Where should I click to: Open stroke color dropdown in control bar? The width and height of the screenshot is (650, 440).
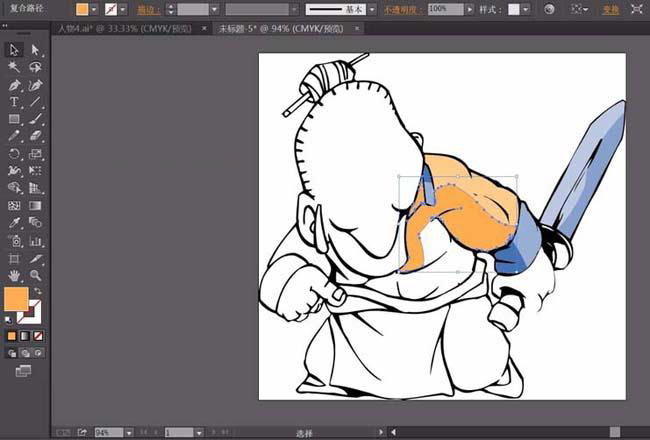pos(123,9)
